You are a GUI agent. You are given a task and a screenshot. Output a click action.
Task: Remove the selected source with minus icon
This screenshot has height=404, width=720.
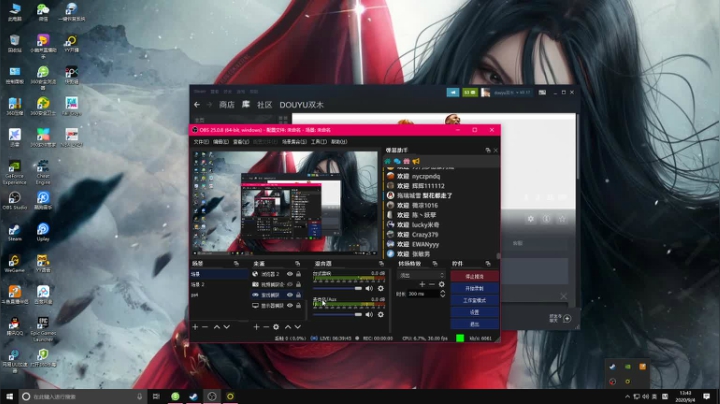266,327
